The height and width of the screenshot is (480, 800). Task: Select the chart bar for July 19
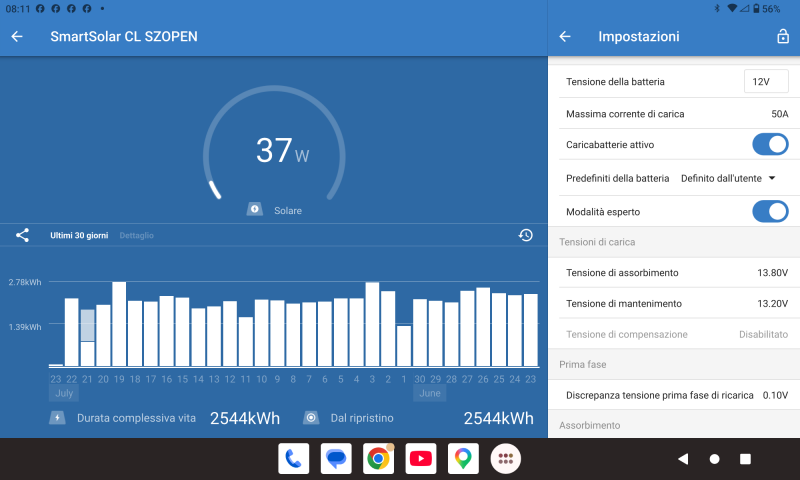(x=119, y=324)
